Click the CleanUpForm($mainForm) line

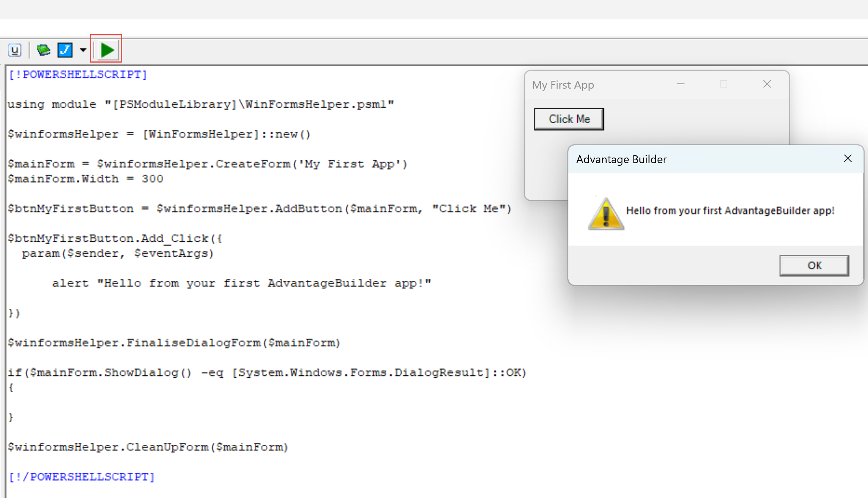pyautogui.click(x=148, y=447)
